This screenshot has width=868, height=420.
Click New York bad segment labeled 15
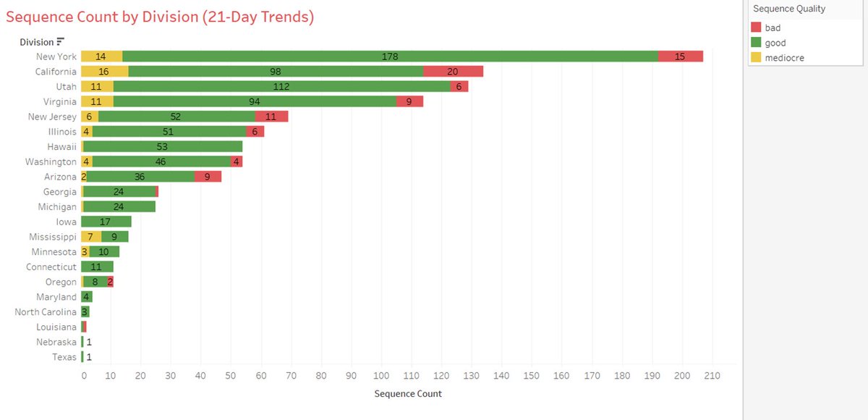click(x=681, y=56)
